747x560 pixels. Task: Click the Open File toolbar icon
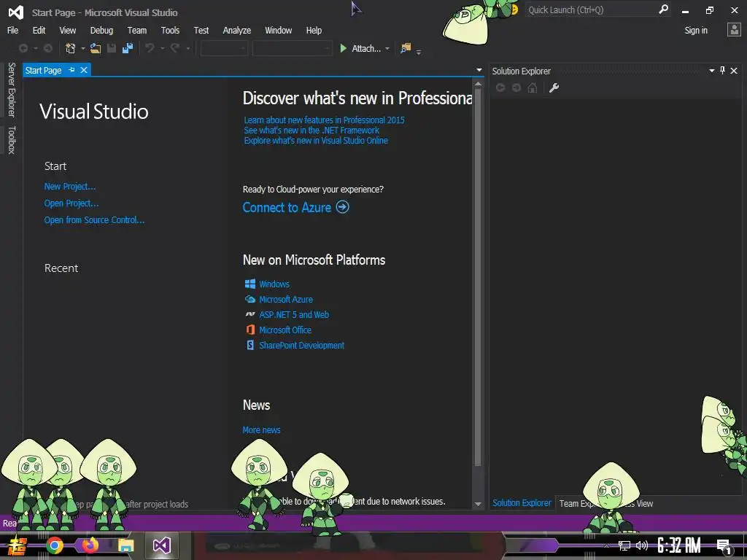tap(96, 48)
